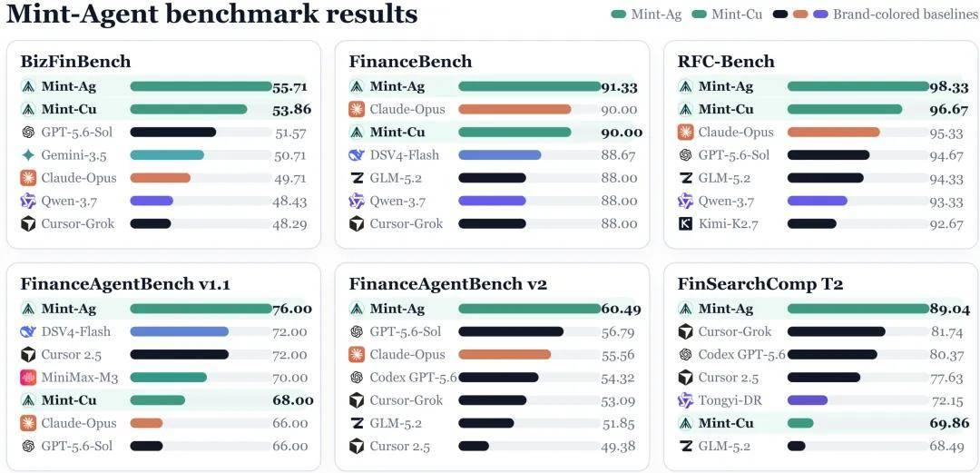Viewport: 980px width, 473px height.
Task: Click the purple baseline legend swatch
Action: coord(820,14)
